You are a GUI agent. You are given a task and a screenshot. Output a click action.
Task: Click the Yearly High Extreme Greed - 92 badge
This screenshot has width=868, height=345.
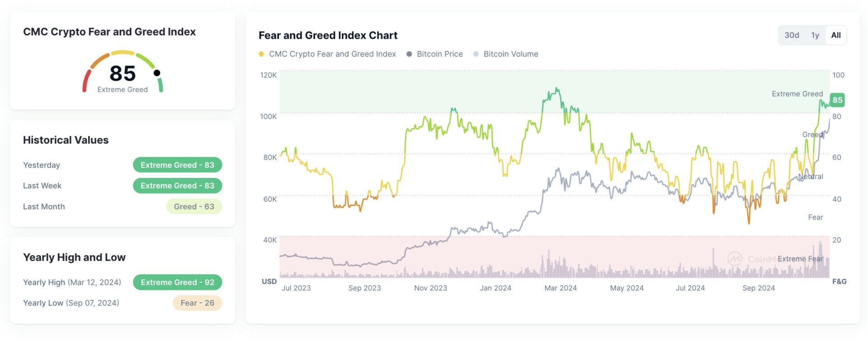(177, 282)
